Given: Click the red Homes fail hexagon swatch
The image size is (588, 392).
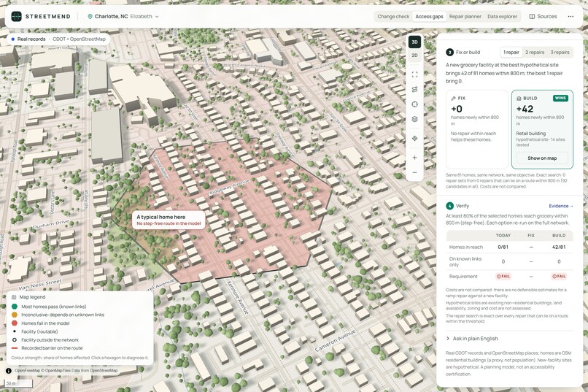Looking at the screenshot, I should tap(15, 323).
